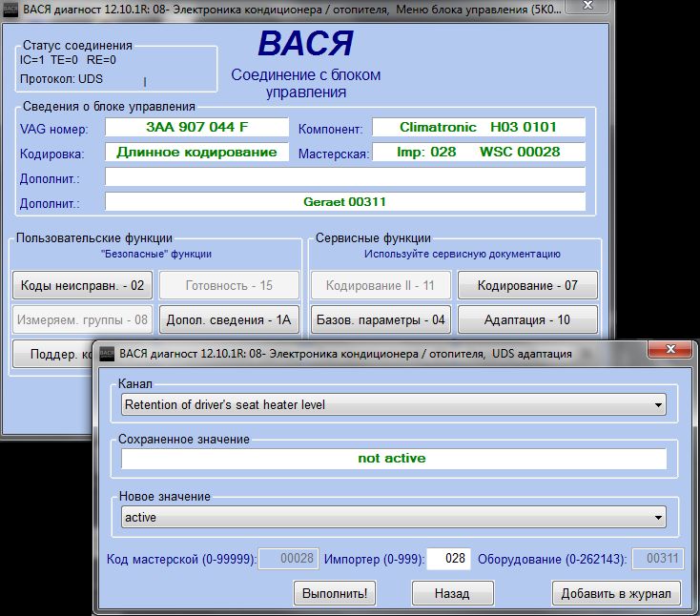The height and width of the screenshot is (616, 700).
Task: Click the "Допол. сведения - 1A" button
Action: 229,319
